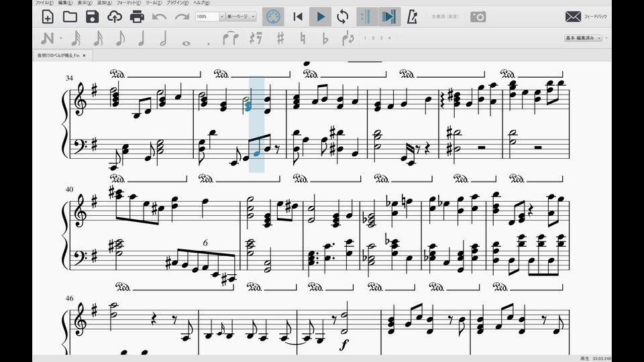Close the 夜明けのベルが鳴る_Fin tab

(x=85, y=56)
